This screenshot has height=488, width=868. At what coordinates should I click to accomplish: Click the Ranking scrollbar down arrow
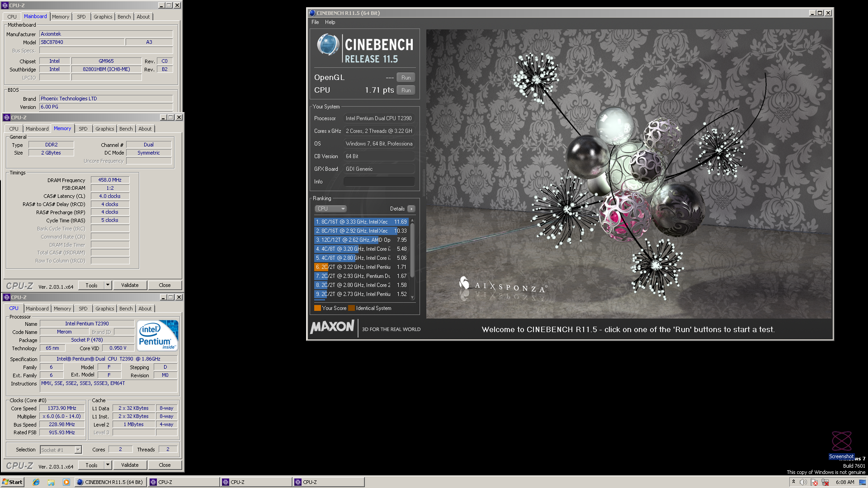(x=412, y=298)
